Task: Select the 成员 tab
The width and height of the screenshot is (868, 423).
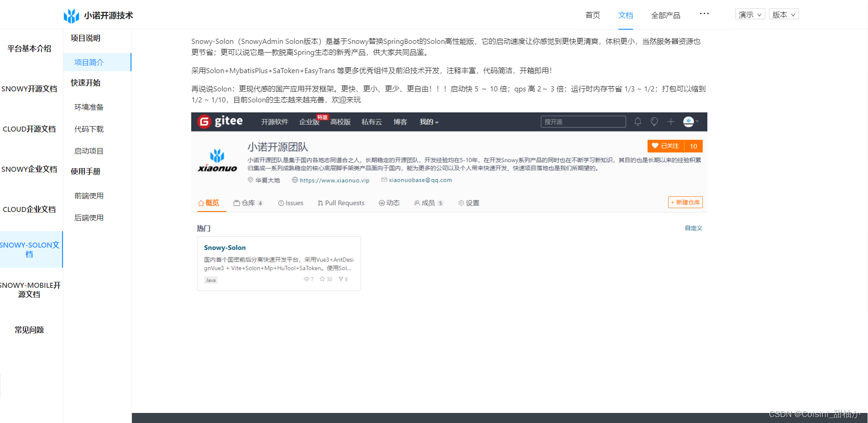Action: click(x=429, y=203)
